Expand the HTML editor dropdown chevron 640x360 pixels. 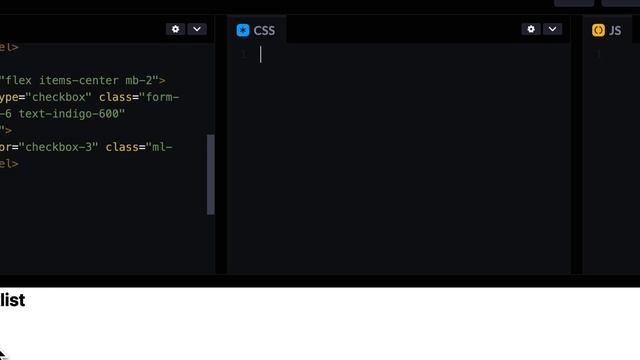(x=197, y=29)
